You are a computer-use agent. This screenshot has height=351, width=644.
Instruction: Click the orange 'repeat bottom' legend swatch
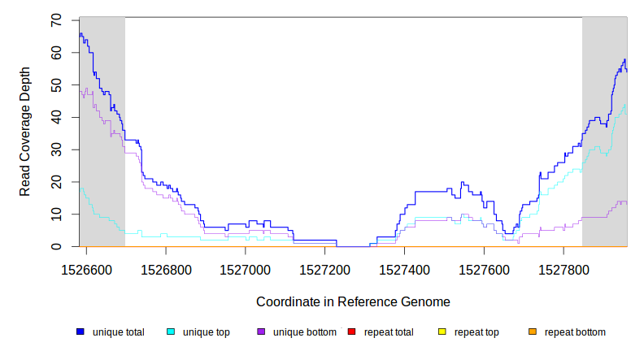click(532, 332)
